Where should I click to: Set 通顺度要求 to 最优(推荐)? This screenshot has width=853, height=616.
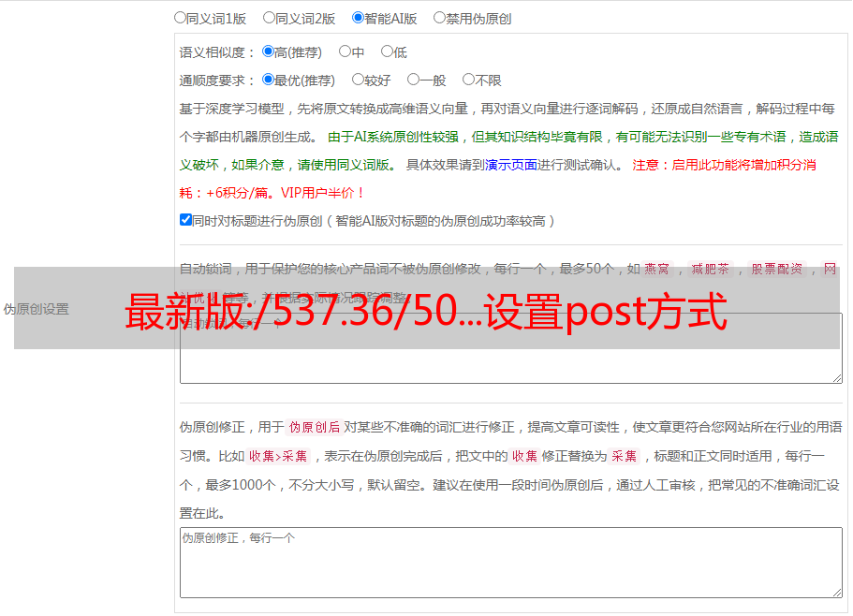pos(268,80)
